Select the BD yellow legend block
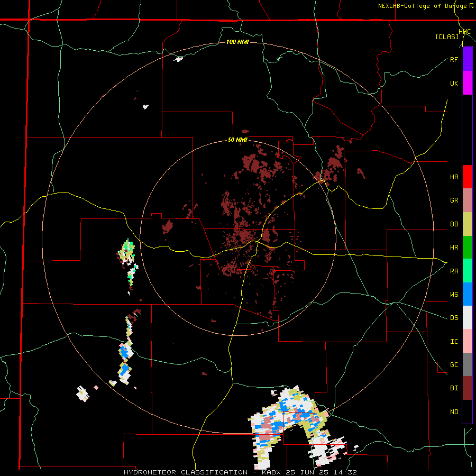Image resolution: width=476 pixels, height=476 pixels. (467, 224)
